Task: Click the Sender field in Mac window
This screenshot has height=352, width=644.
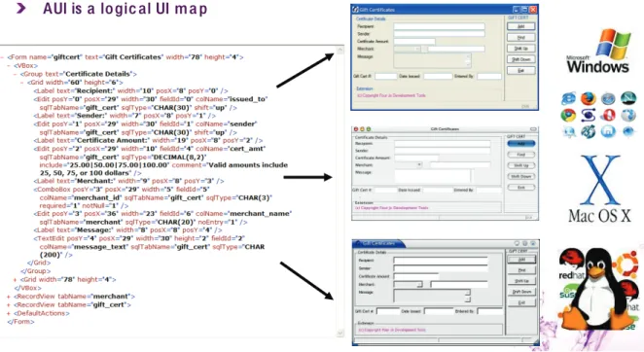Action: point(443,151)
